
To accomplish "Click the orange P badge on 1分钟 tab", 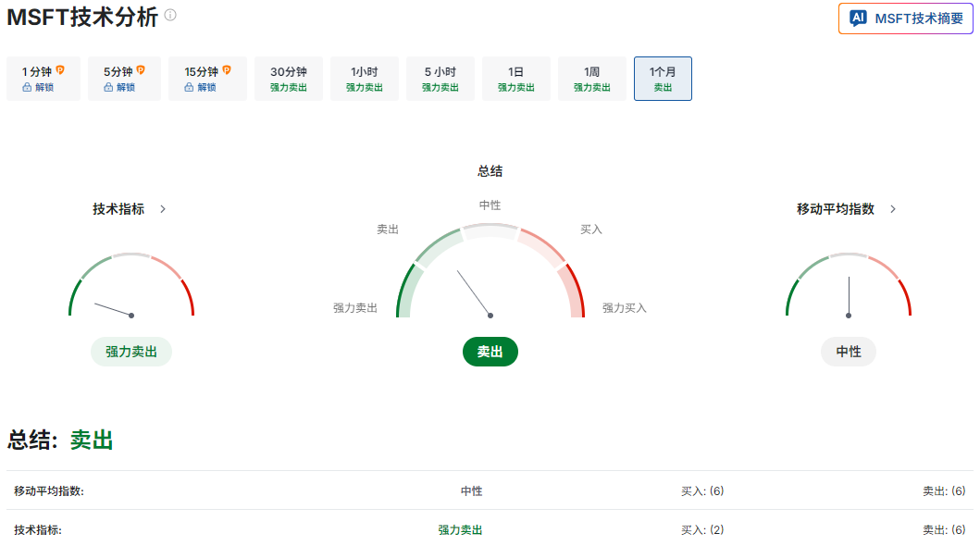I will [61, 68].
